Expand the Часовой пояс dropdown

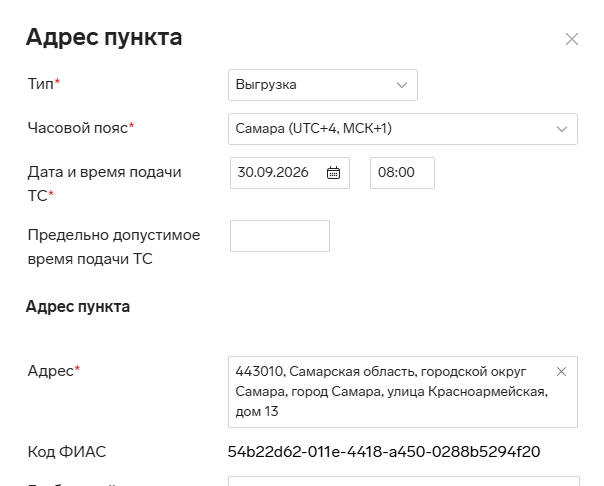pos(403,129)
